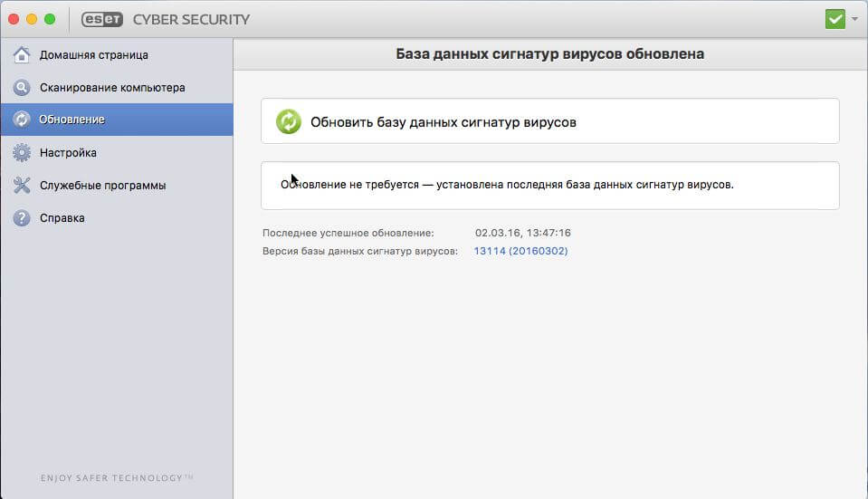Click the green window zoom button
Viewport: 868px width, 499px height.
click(50, 19)
